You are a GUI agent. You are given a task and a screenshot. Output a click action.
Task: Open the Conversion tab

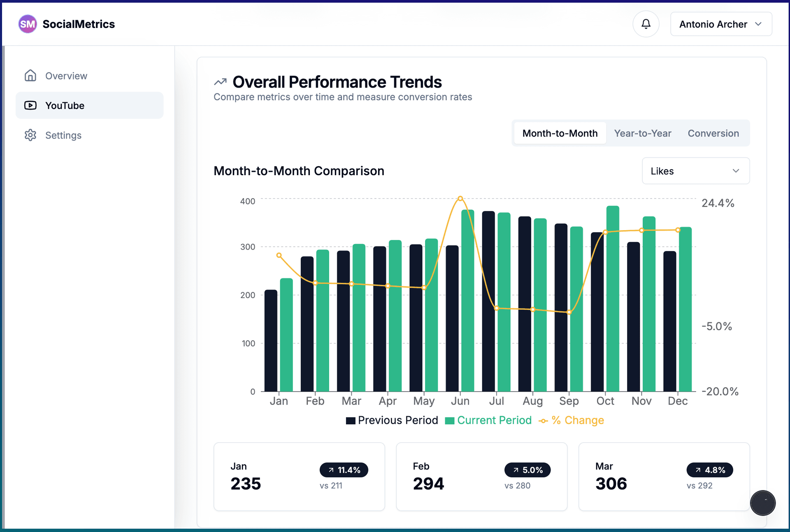(x=713, y=133)
